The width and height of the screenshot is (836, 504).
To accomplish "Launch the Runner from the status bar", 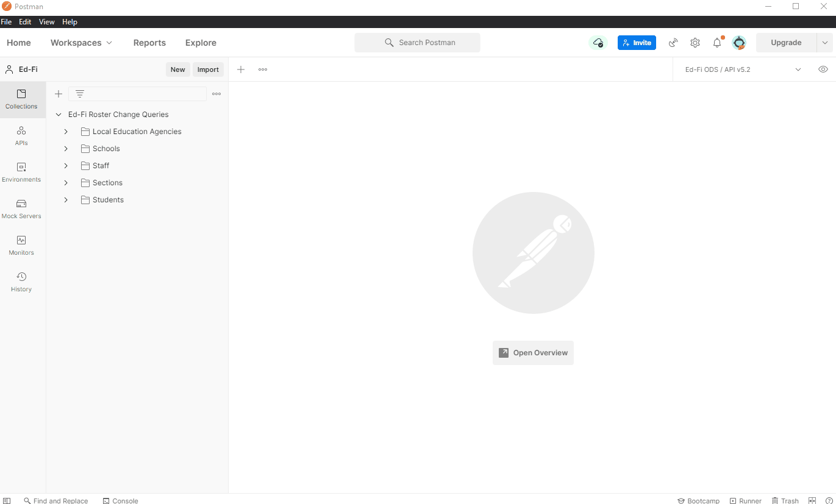I will click(x=745, y=500).
